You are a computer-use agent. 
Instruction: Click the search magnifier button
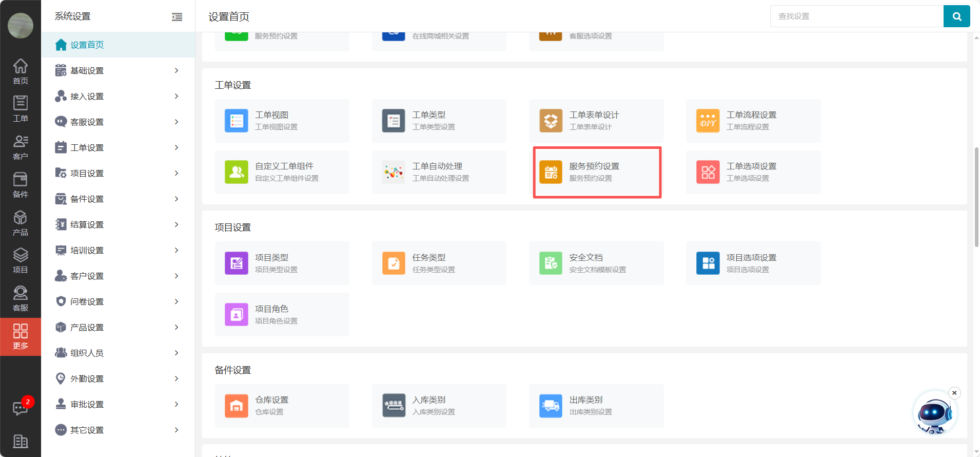956,16
